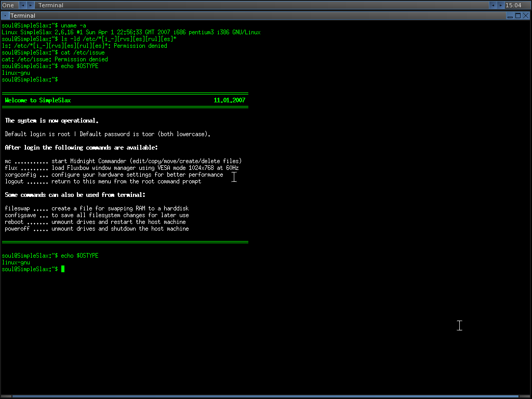Click the workspace name One in toolbar

point(8,5)
